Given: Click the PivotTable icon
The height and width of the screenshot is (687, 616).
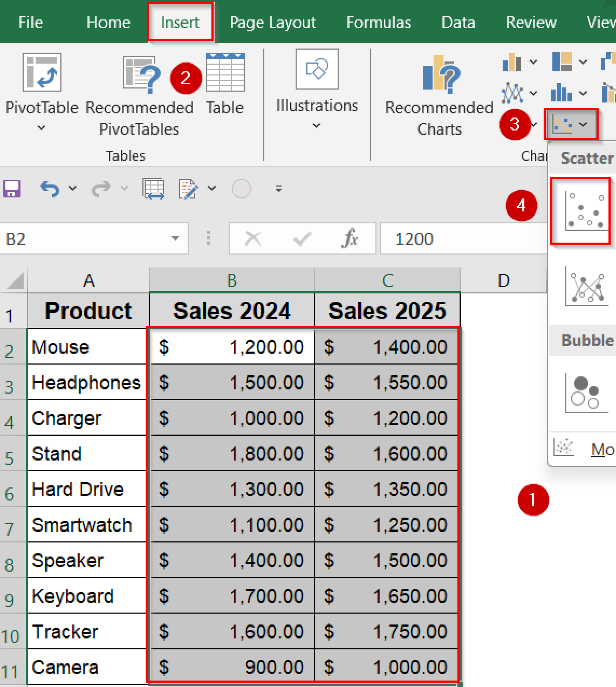Looking at the screenshot, I should pos(42,72).
